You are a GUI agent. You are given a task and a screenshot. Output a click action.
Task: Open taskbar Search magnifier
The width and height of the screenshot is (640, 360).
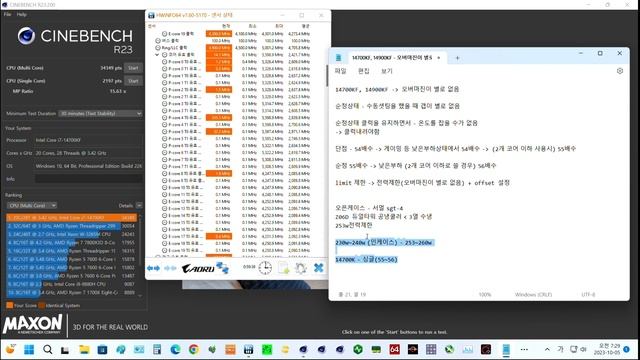tap(47, 350)
